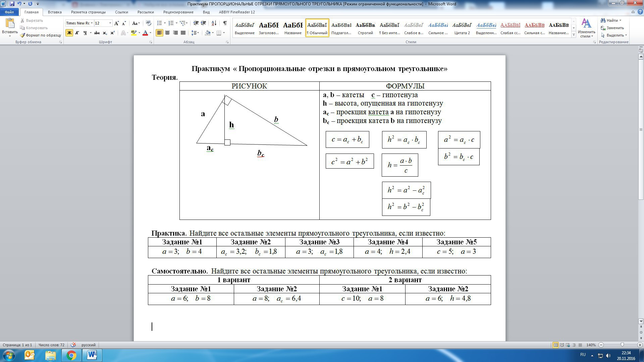Click the Заменить button
Image resolution: width=644 pixels, height=362 pixels.
tap(612, 28)
